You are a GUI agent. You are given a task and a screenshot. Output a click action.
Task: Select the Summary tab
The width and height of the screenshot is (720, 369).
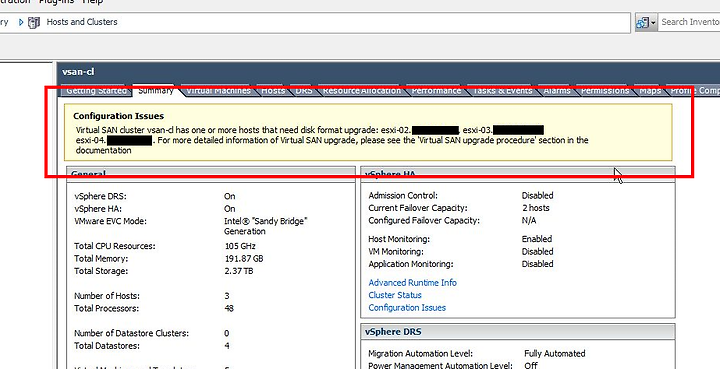(155, 90)
